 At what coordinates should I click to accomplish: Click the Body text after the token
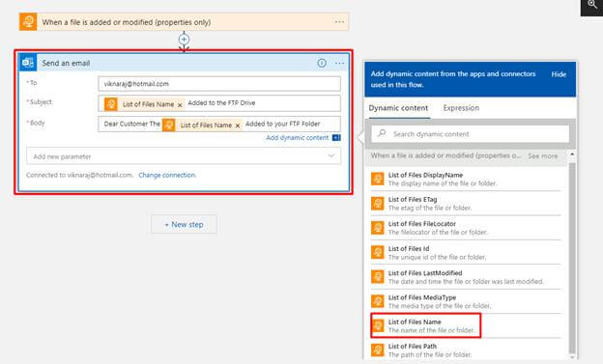pos(282,124)
